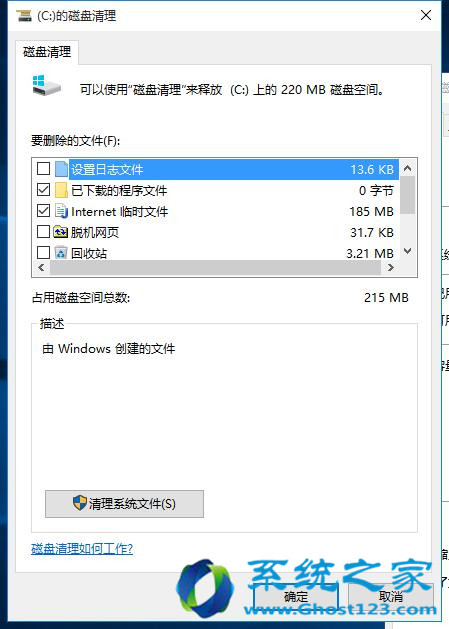The height and width of the screenshot is (629, 449).
Task: Click the 清理系统文件(S) button
Action: point(124,504)
